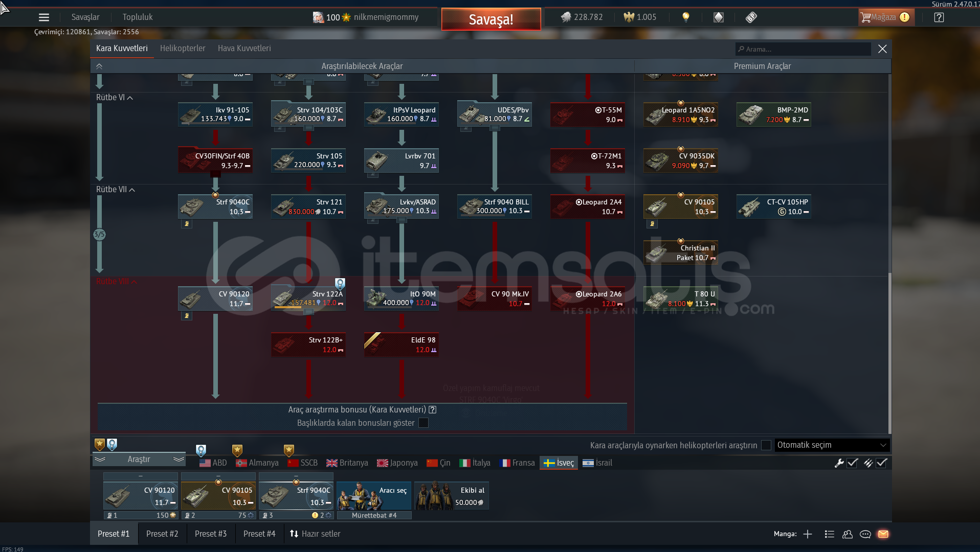Select the İsrail nation tab
Image resolution: width=980 pixels, height=552 pixels.
(x=597, y=463)
